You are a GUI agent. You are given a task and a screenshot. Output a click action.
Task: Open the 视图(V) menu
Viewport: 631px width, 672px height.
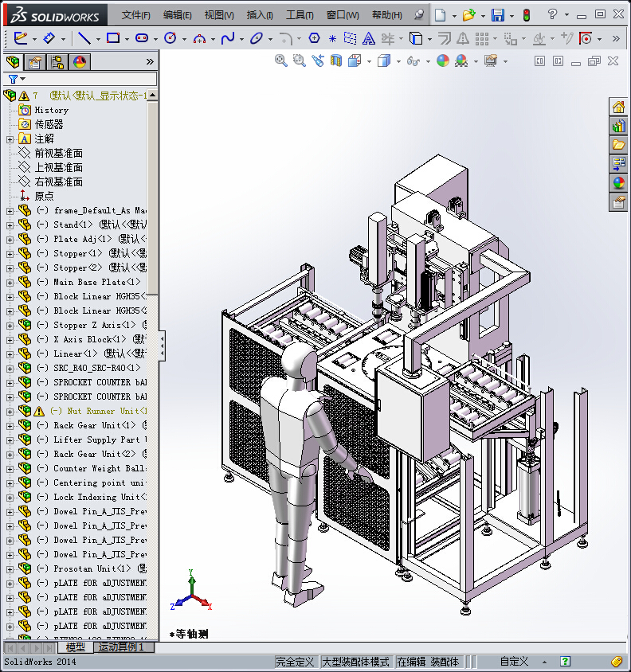[219, 15]
